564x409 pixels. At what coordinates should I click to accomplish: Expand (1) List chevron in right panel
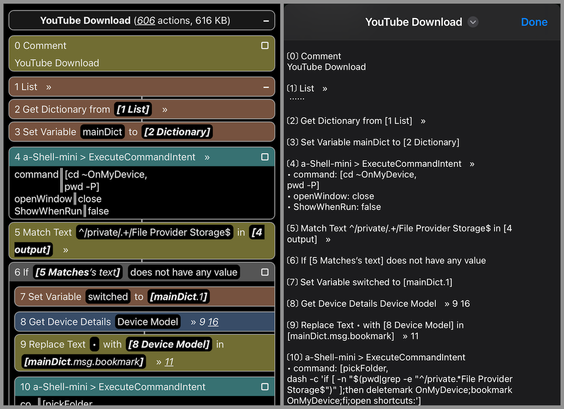pos(324,88)
